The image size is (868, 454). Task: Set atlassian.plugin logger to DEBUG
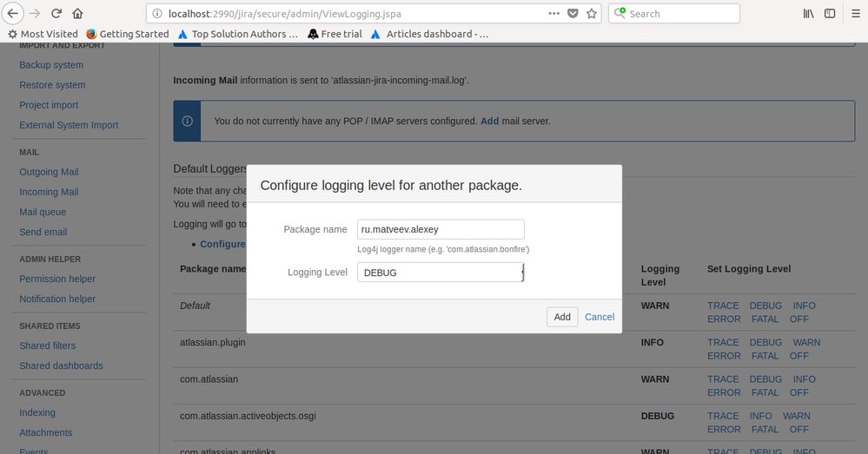[765, 343]
